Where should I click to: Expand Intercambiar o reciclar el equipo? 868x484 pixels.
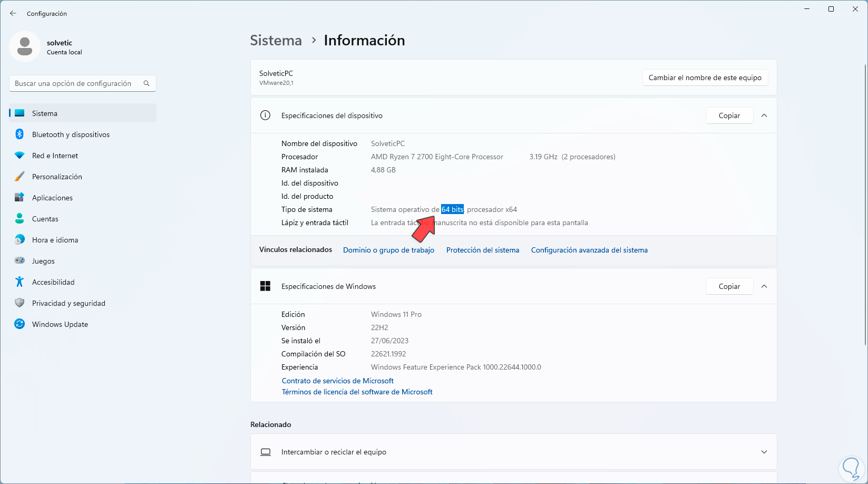[764, 452]
